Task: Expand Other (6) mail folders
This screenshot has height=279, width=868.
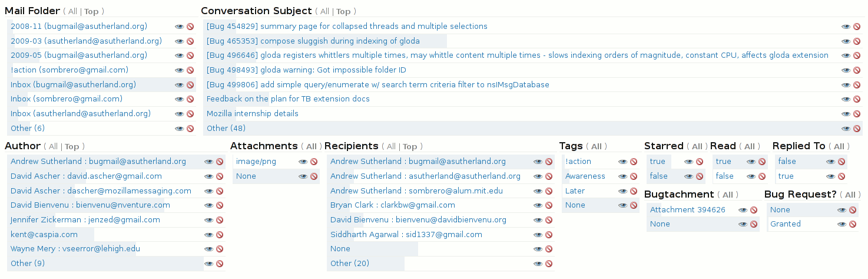Action: (28, 128)
